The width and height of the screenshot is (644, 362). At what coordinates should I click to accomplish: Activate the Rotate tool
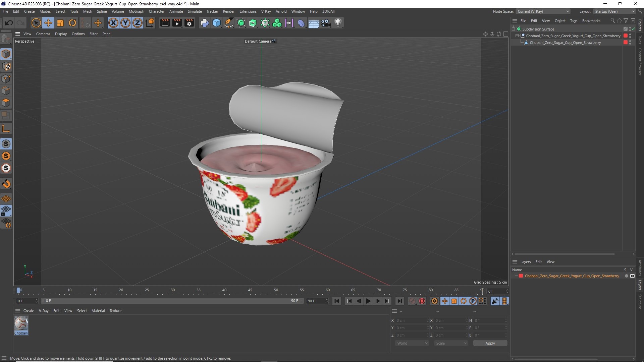pos(72,23)
